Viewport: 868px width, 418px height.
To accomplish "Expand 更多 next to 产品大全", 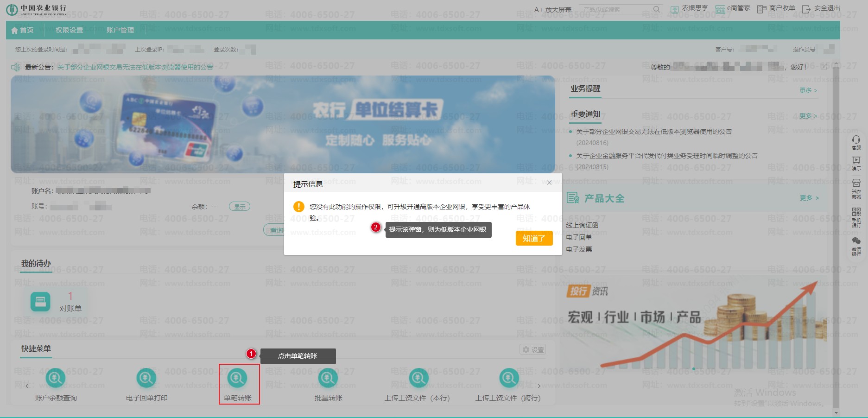I will [809, 198].
